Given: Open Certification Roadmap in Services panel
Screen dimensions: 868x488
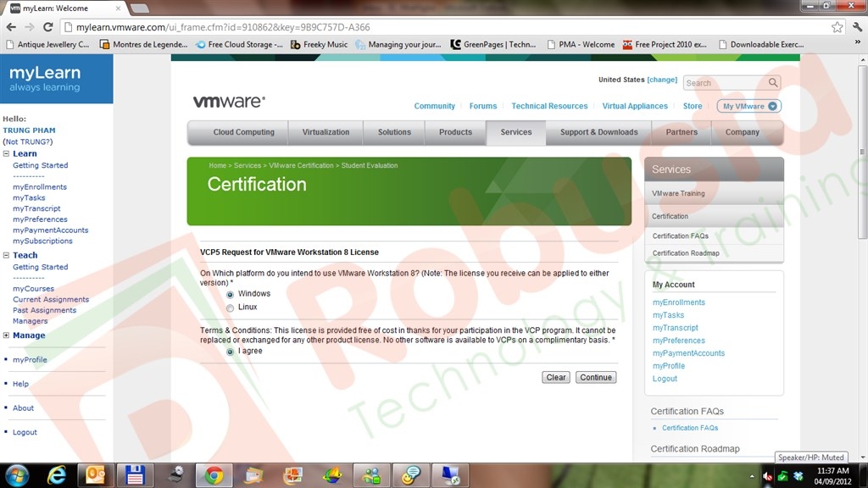Looking at the screenshot, I should pyautogui.click(x=686, y=252).
